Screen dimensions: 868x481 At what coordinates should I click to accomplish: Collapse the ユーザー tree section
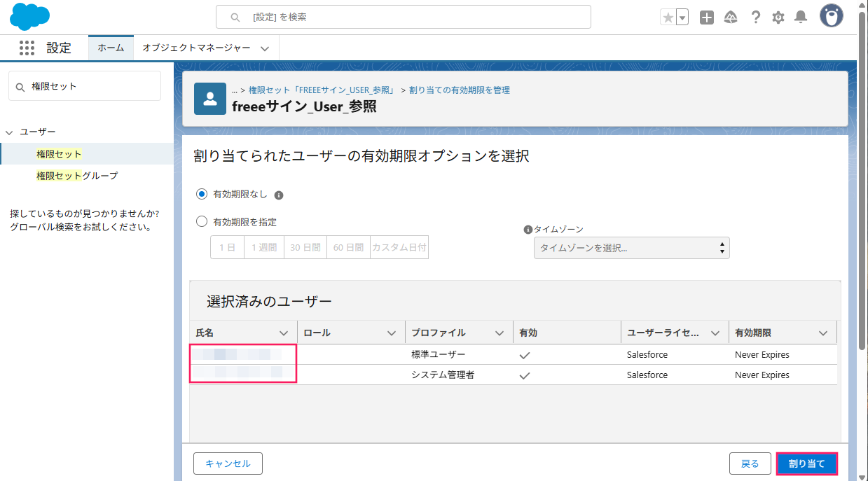(x=9, y=132)
